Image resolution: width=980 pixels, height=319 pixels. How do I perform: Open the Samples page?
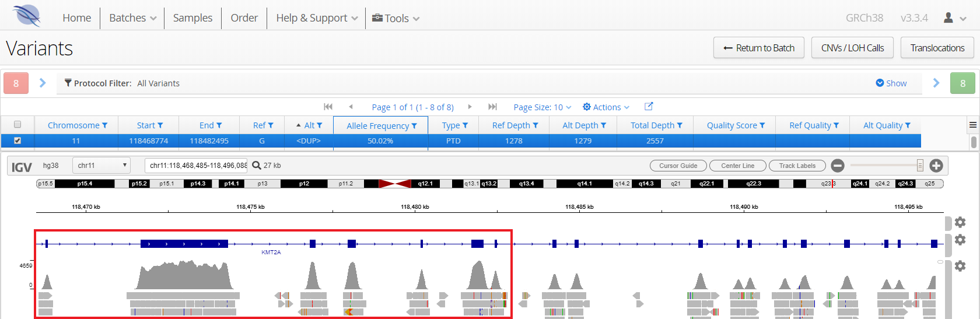[192, 18]
